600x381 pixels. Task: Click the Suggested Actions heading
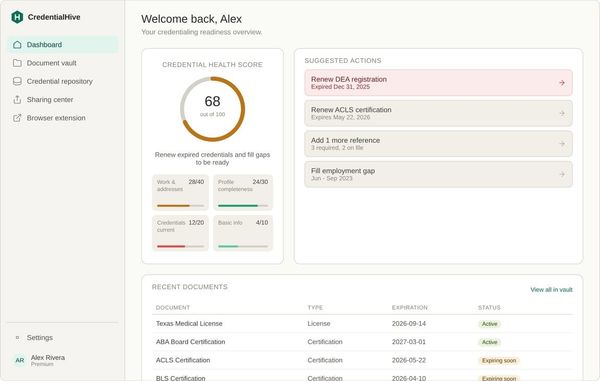[343, 60]
